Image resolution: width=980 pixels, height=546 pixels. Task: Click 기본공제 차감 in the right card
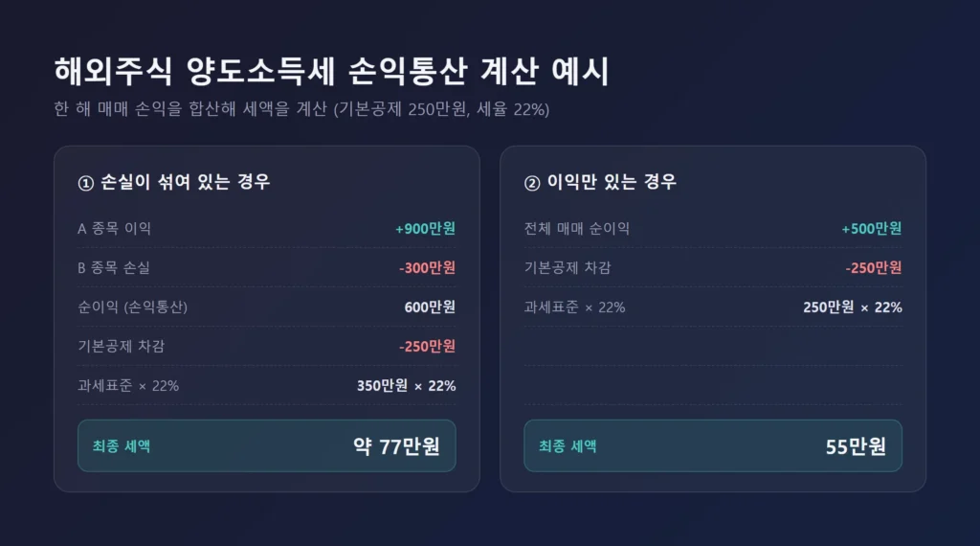[x=568, y=267]
